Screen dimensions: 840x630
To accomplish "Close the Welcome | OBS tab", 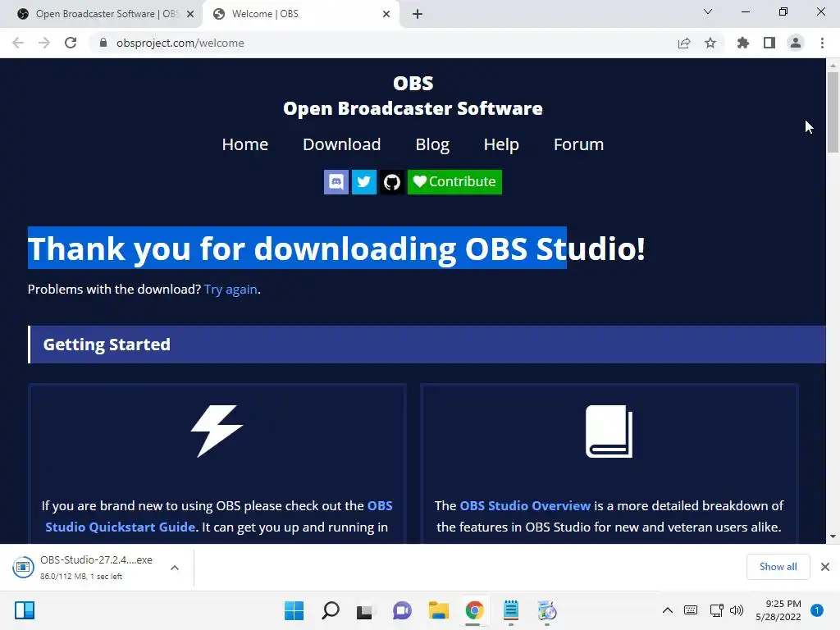I will tap(386, 15).
